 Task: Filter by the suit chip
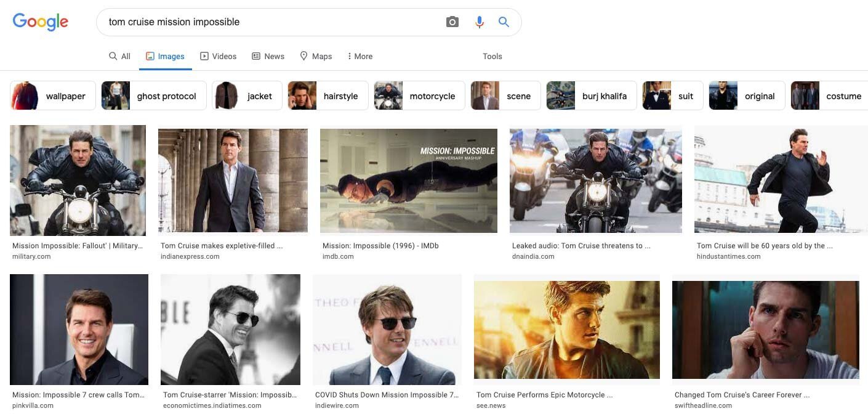[673, 95]
